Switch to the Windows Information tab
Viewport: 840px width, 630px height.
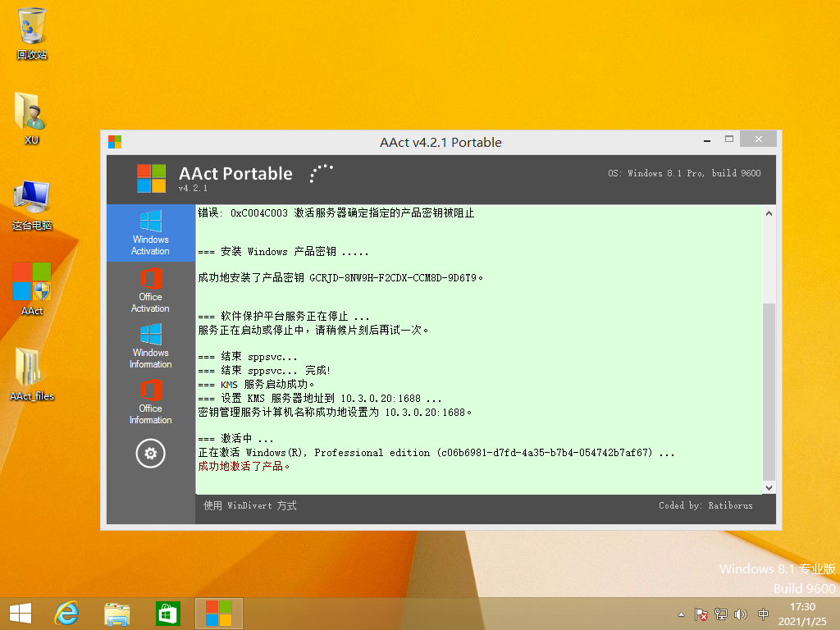pos(150,345)
